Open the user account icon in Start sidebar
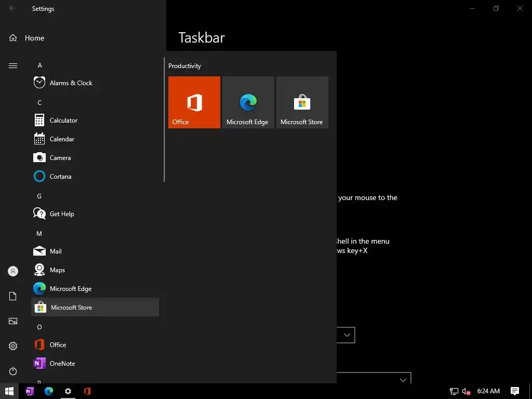The width and height of the screenshot is (532, 399). coord(13,271)
